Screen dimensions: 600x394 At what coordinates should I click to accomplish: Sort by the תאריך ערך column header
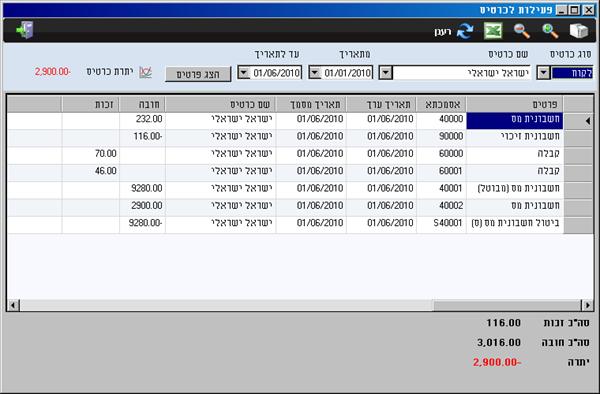[x=382, y=104]
